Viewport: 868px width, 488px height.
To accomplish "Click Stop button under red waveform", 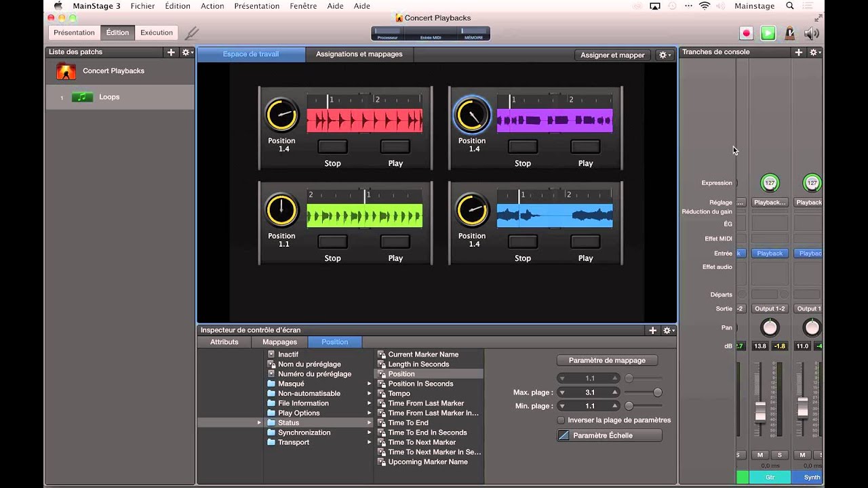I will 332,146.
